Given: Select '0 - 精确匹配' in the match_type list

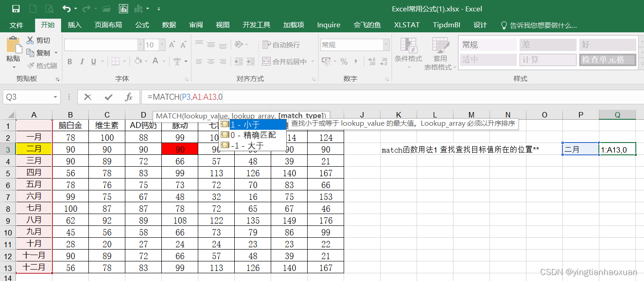Looking at the screenshot, I should click(253, 135).
